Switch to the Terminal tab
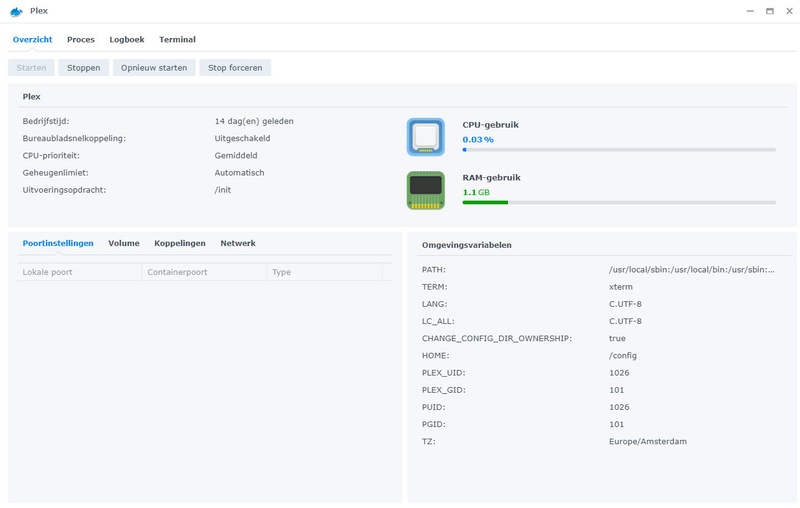 177,39
